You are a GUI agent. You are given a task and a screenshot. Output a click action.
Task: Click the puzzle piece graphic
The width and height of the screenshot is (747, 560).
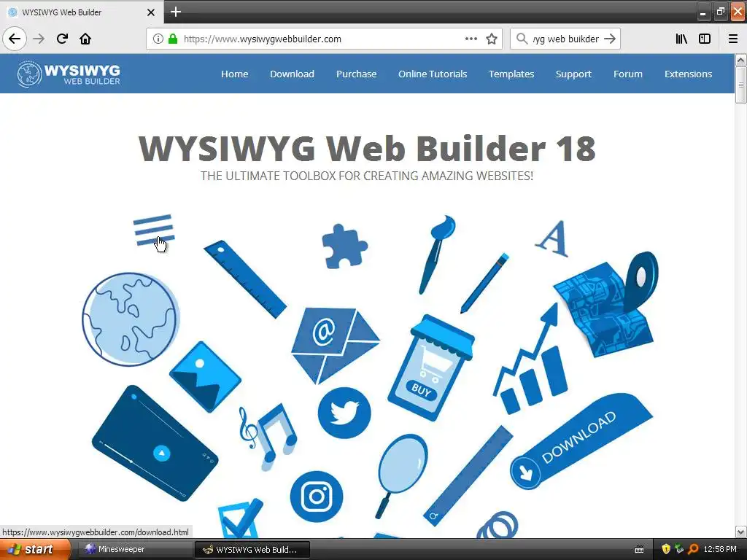pos(344,246)
